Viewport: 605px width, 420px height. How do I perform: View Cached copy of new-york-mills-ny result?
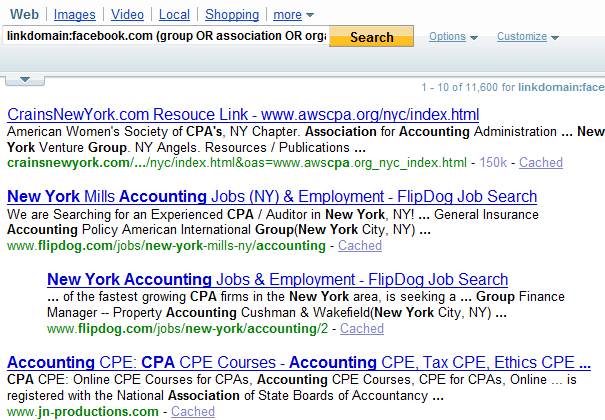360,246
